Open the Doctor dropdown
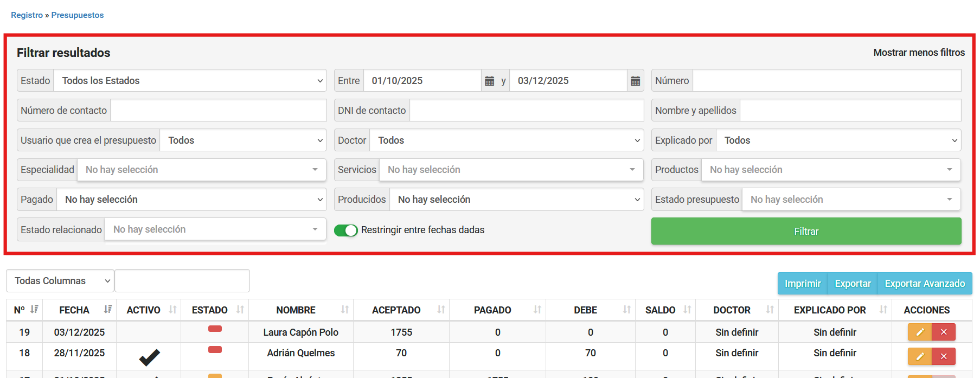The height and width of the screenshot is (378, 980). [506, 140]
